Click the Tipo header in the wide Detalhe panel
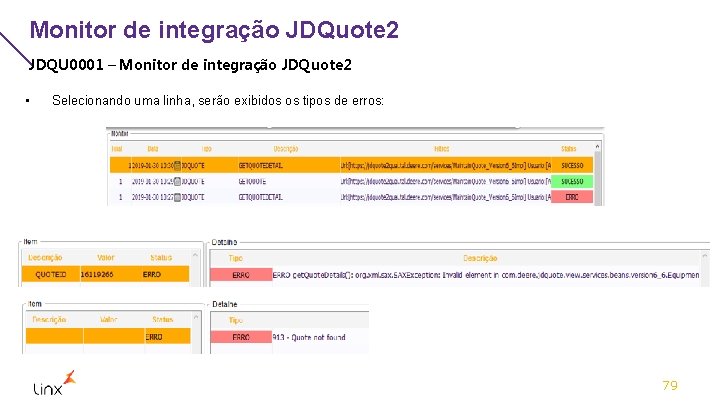The height and width of the screenshot is (405, 720). pyautogui.click(x=236, y=258)
